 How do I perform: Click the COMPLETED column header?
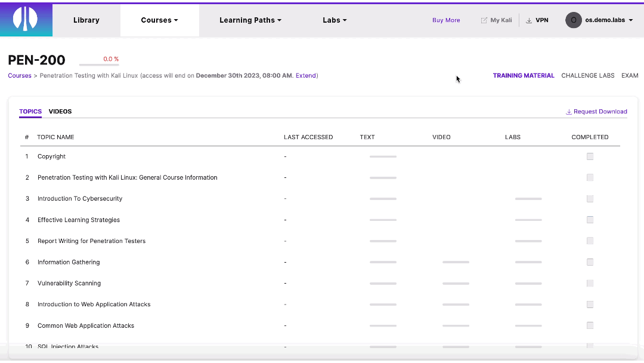(x=590, y=137)
